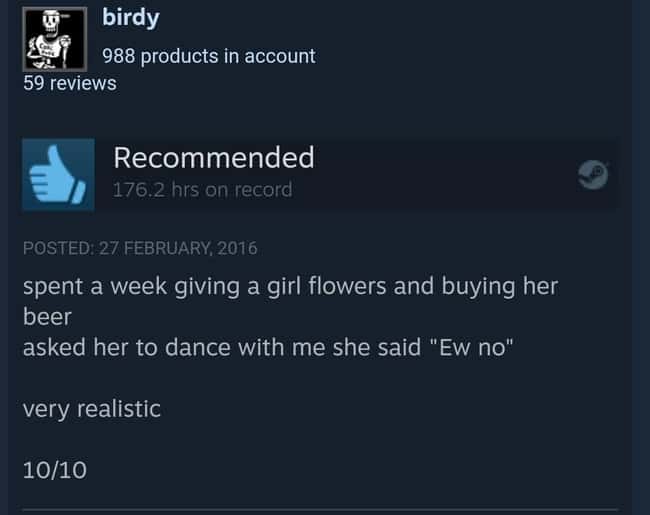Click the review line mentioning flowers
650x515 pixels.
pyautogui.click(x=291, y=287)
